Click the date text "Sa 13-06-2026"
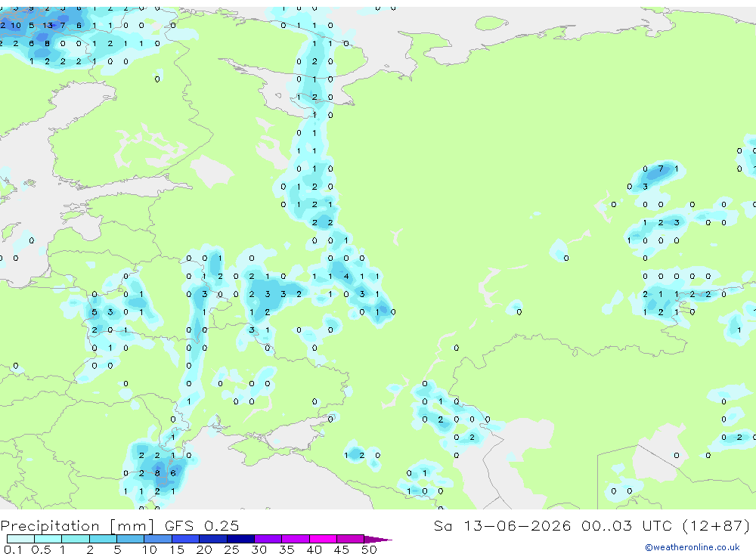The image size is (756, 554). point(502,525)
